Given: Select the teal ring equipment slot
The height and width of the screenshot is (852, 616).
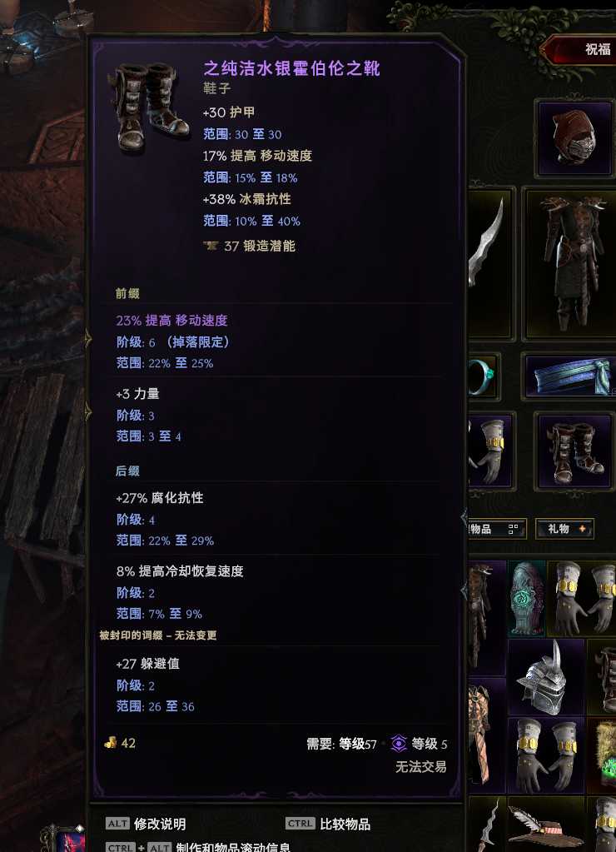Looking at the screenshot, I should 484,376.
